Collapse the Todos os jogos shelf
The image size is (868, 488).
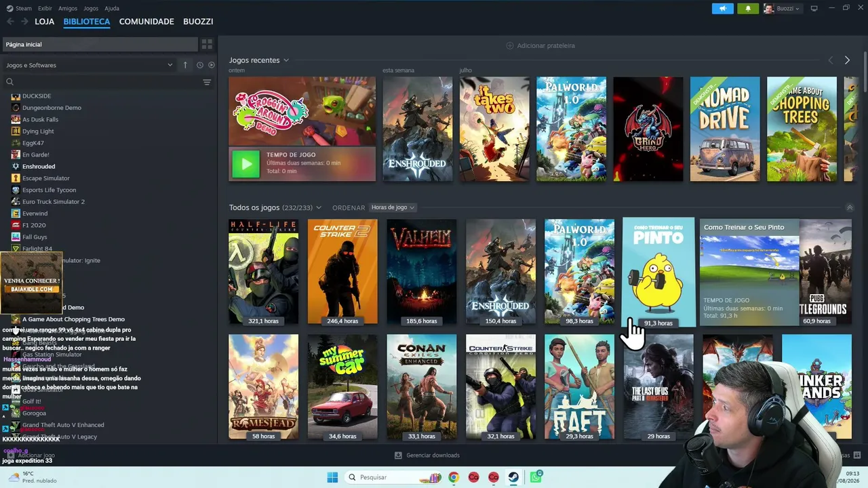(x=850, y=207)
